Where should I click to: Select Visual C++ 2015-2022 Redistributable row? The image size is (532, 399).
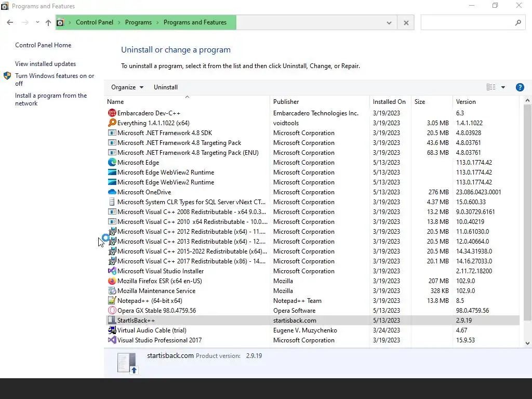312,251
